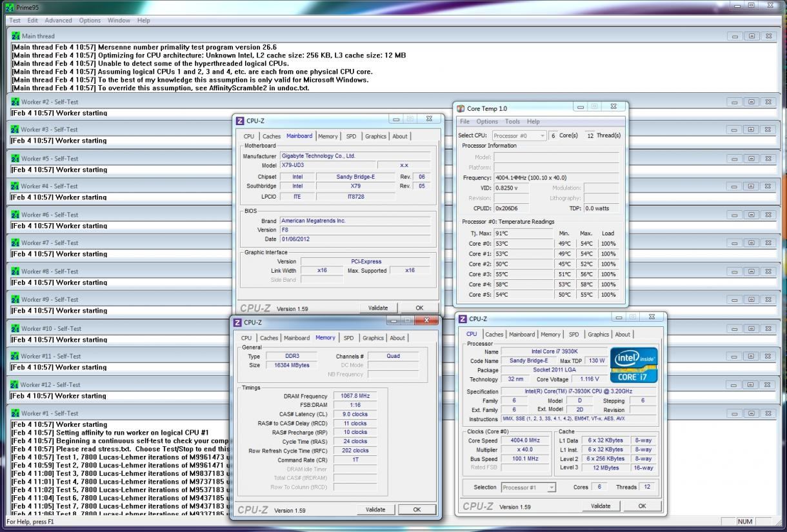The width and height of the screenshot is (787, 532).
Task: Click the DRAM Frequency value field
Action: point(354,396)
